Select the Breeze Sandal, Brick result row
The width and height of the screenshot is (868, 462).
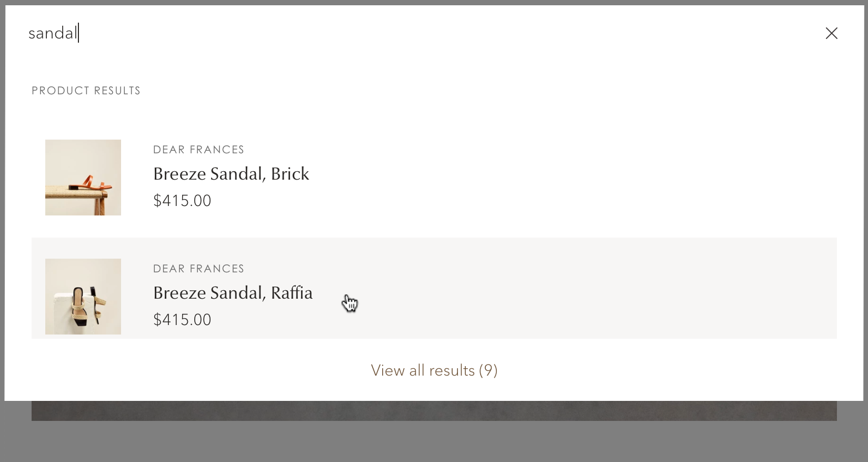click(474, 176)
